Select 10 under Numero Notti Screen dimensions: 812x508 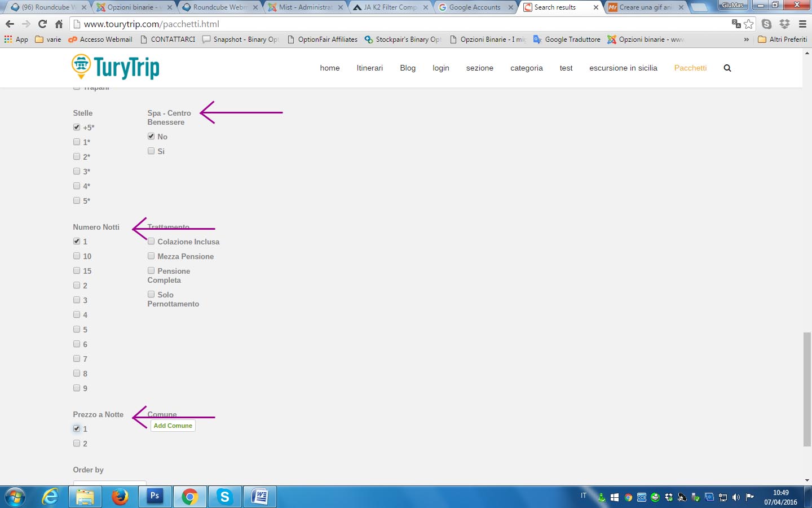(77, 256)
